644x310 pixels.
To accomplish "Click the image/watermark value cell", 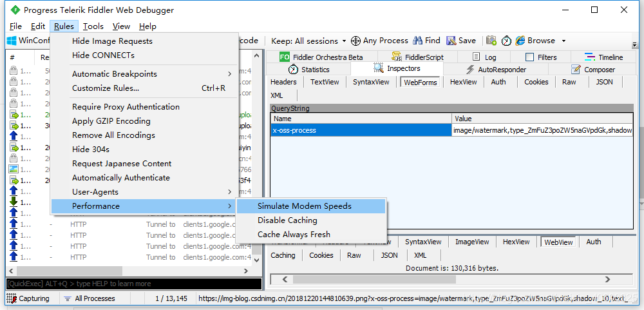I will click(542, 130).
